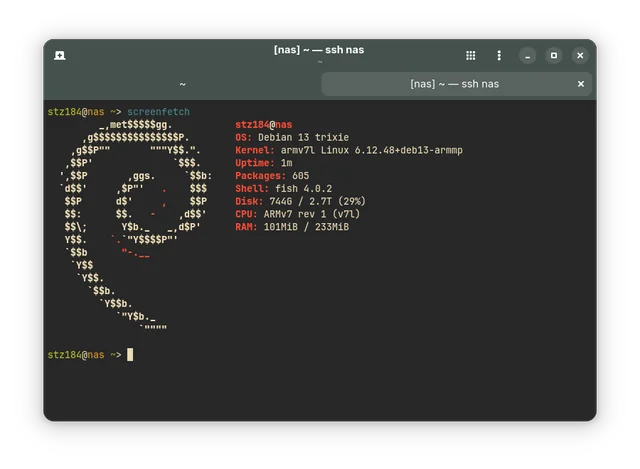Minimize the terminal window
This screenshot has height=469, width=640.
pos(528,56)
